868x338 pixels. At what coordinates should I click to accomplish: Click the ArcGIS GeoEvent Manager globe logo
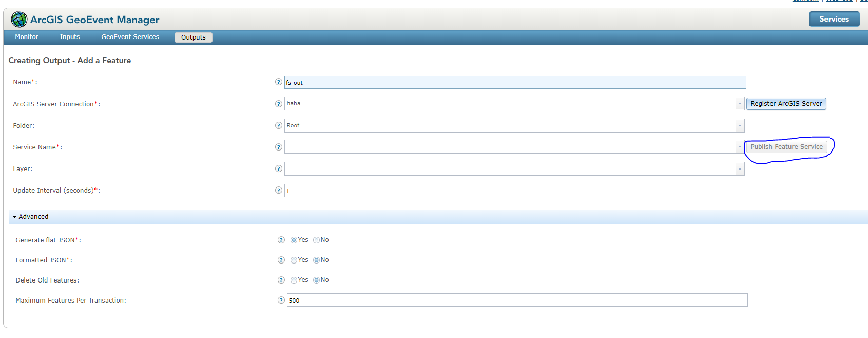click(x=19, y=20)
